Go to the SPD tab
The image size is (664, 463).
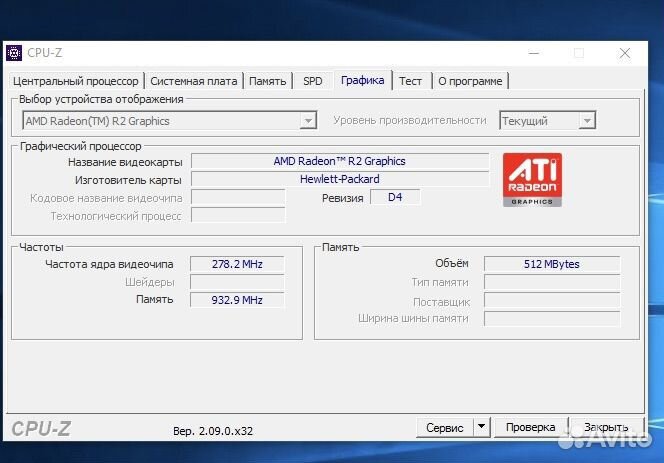pyautogui.click(x=313, y=81)
